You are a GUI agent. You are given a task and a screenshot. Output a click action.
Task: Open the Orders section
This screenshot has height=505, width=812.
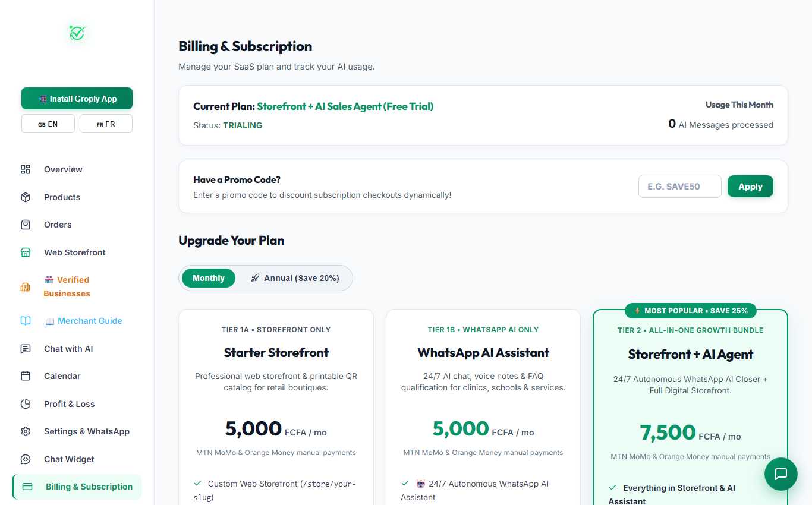77,225
